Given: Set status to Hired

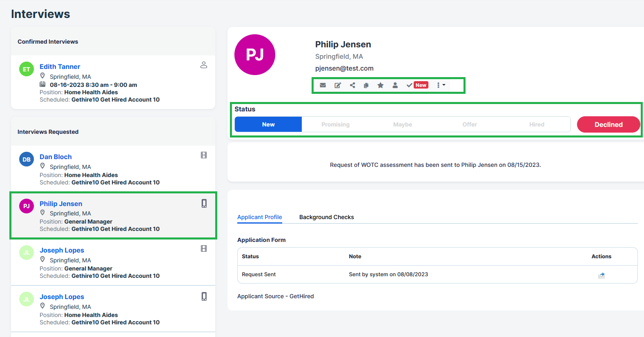Looking at the screenshot, I should 537,124.
